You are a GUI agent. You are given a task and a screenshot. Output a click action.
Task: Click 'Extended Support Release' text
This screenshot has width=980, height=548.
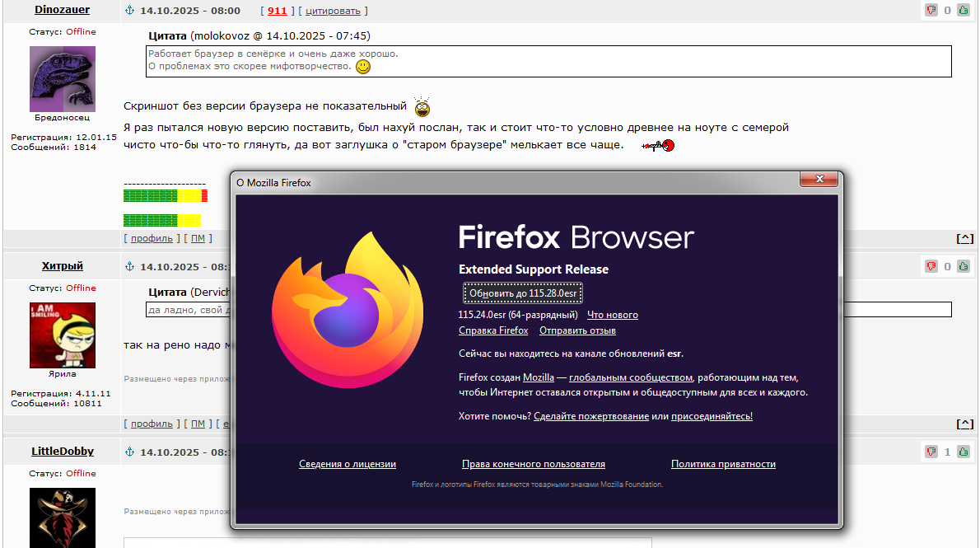[x=533, y=269]
